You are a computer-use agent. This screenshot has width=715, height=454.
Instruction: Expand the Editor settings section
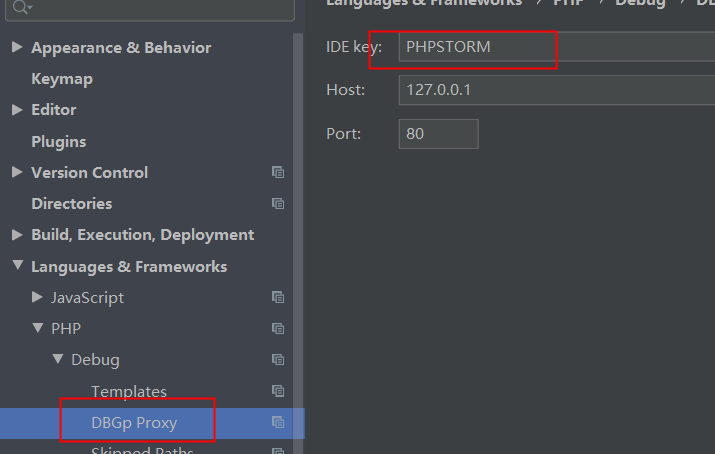(17, 109)
